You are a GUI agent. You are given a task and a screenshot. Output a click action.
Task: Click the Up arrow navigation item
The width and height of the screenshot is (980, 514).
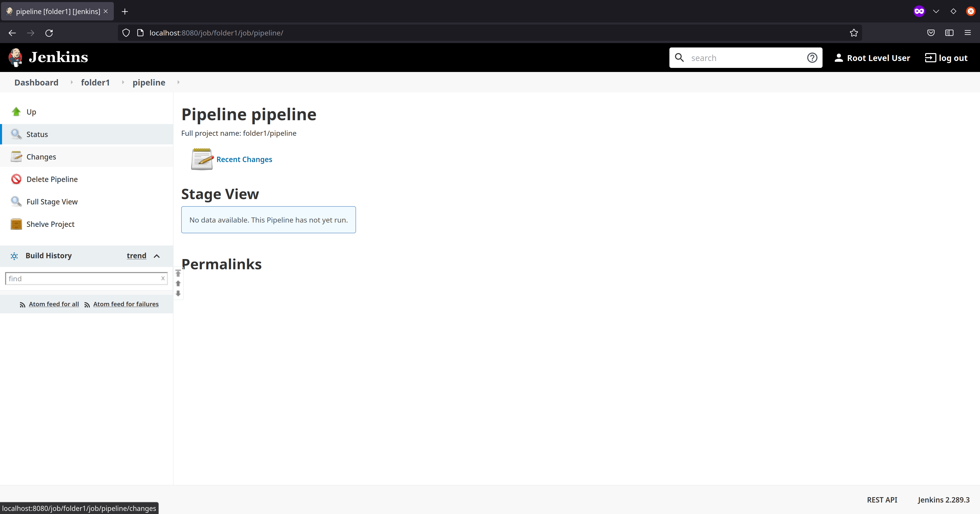point(16,112)
